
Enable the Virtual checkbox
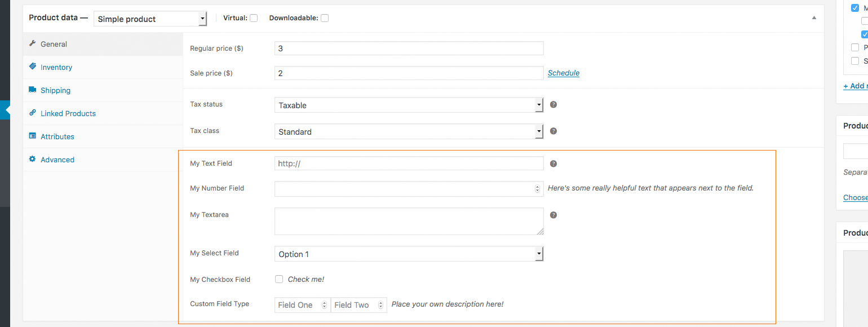(x=254, y=17)
